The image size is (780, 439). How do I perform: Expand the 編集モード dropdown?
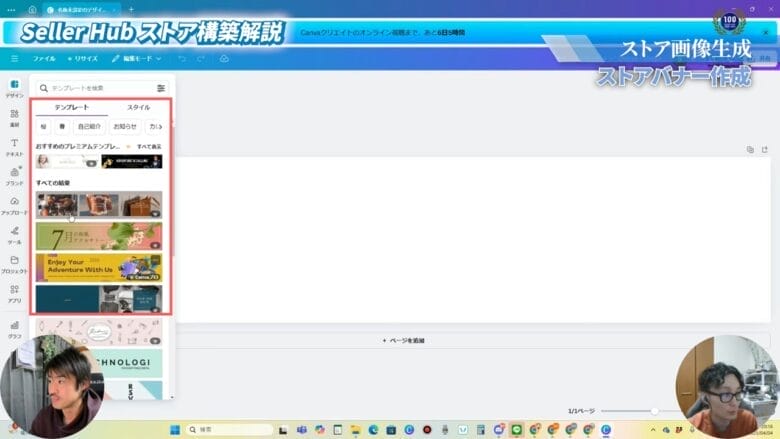pyautogui.click(x=136, y=59)
